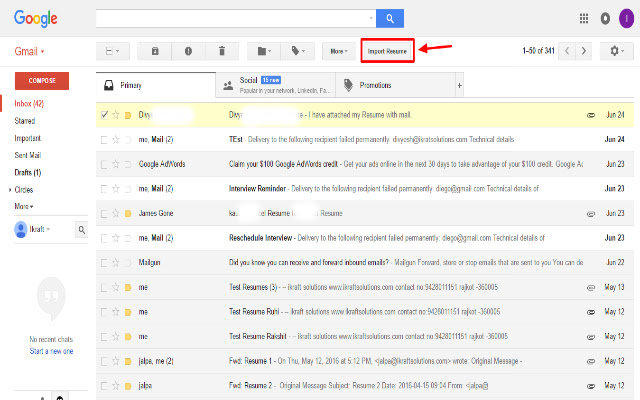Open the Move to folder dropdown
The width and height of the screenshot is (640, 400).
pyautogui.click(x=264, y=51)
